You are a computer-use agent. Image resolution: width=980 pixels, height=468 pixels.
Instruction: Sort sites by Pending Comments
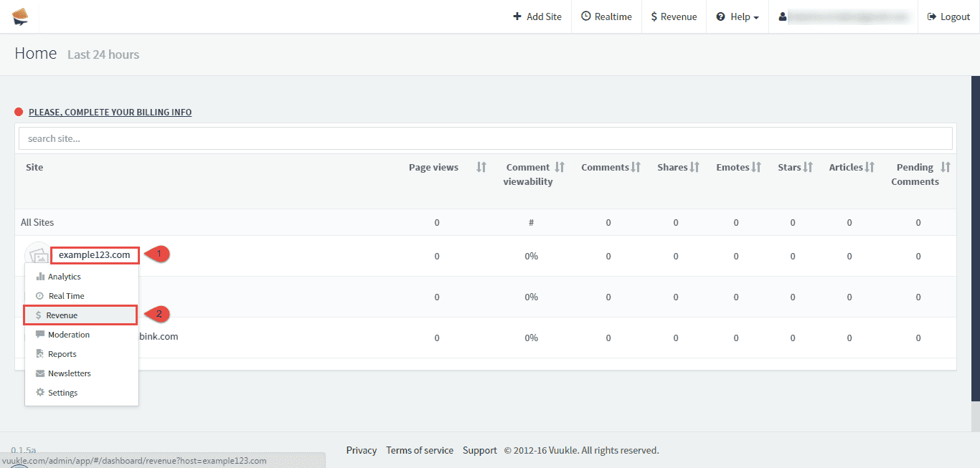(x=946, y=167)
